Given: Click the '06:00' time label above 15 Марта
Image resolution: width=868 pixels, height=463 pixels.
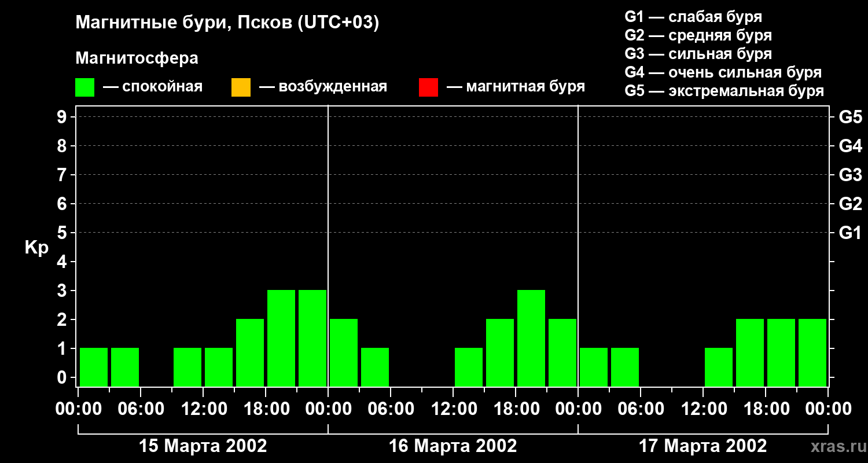Looking at the screenshot, I should coord(141,409).
